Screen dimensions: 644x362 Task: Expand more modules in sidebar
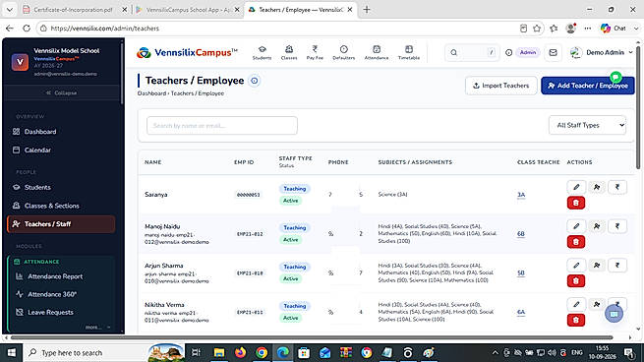(x=97, y=328)
